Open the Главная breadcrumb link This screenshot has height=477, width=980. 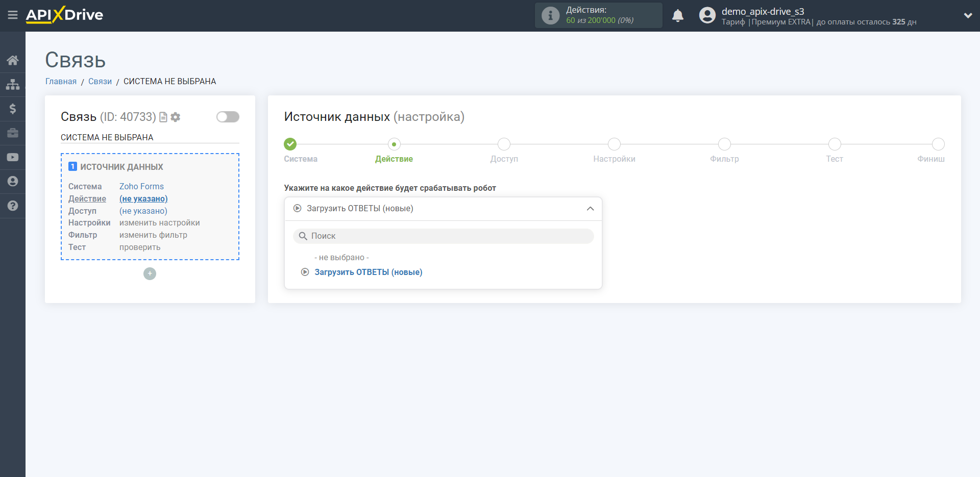click(61, 82)
